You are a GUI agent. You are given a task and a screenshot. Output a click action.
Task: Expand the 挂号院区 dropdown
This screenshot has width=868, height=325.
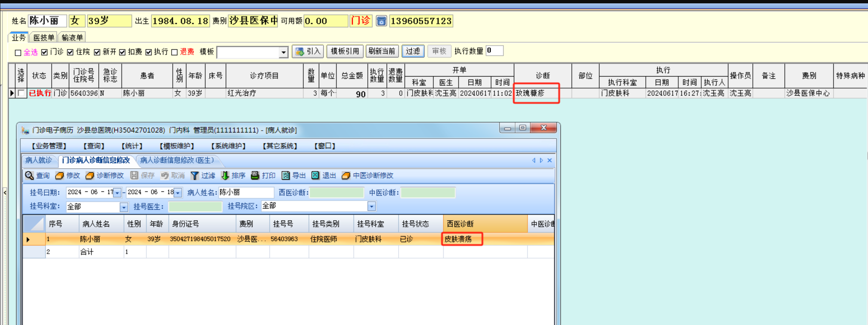(x=371, y=206)
